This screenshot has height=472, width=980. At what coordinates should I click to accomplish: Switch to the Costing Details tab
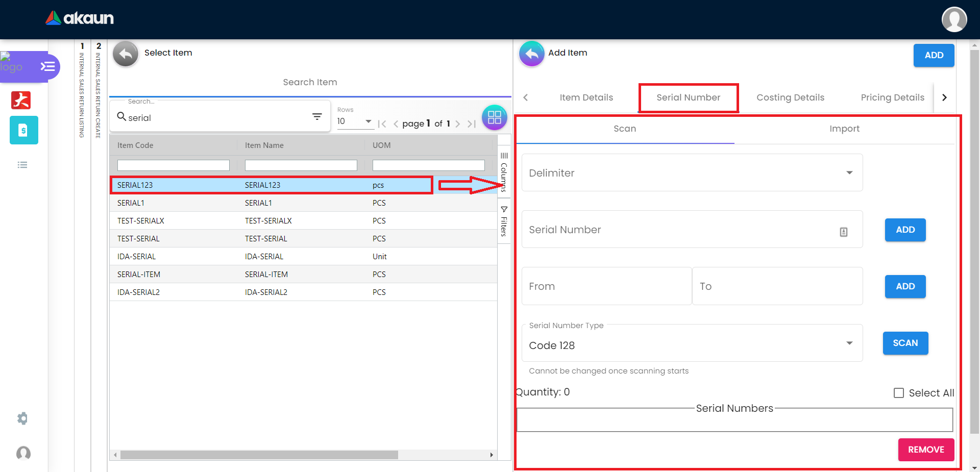(x=790, y=97)
